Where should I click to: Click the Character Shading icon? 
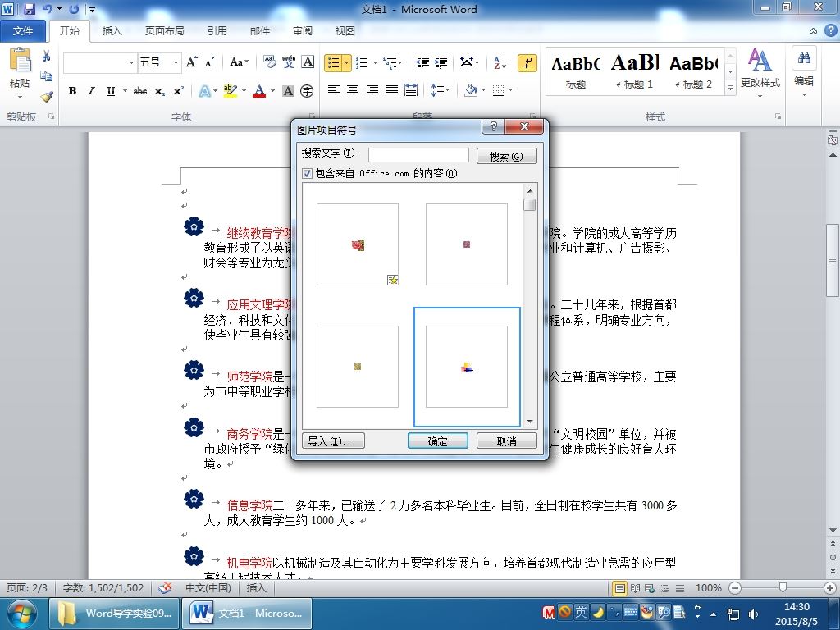[288, 91]
